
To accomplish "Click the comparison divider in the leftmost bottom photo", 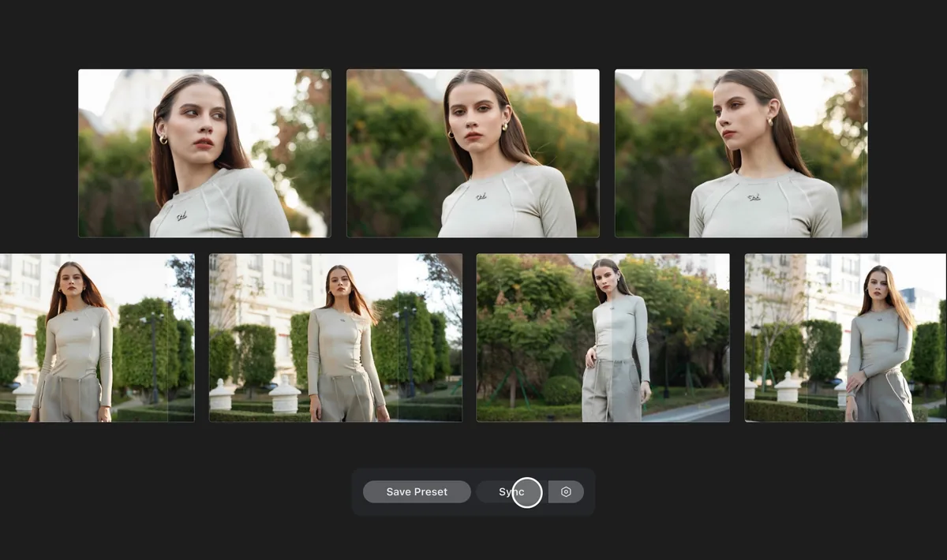I will pyautogui.click(x=168, y=338).
